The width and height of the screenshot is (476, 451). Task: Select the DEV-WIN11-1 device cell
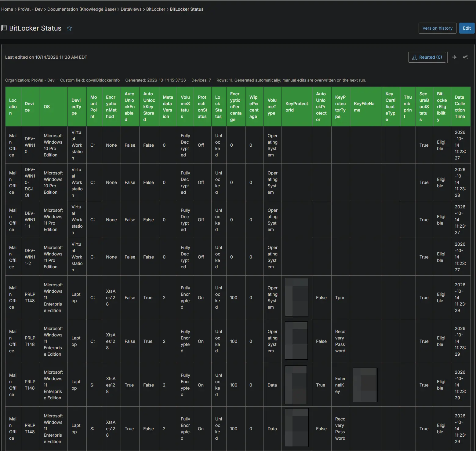coord(31,220)
